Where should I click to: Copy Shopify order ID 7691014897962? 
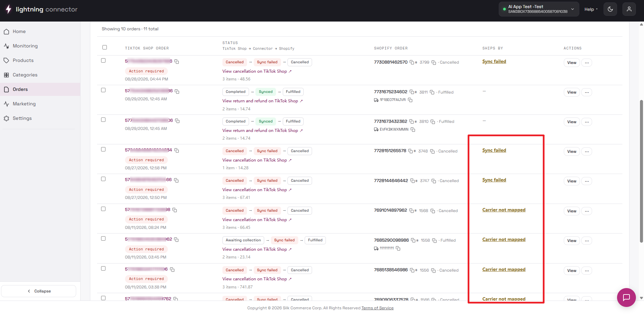[x=411, y=211]
